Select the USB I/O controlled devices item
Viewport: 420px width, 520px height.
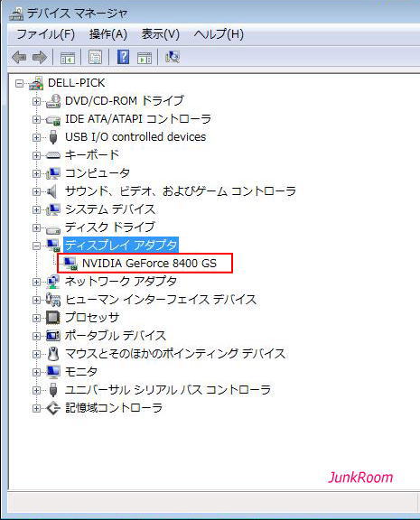[135, 137]
